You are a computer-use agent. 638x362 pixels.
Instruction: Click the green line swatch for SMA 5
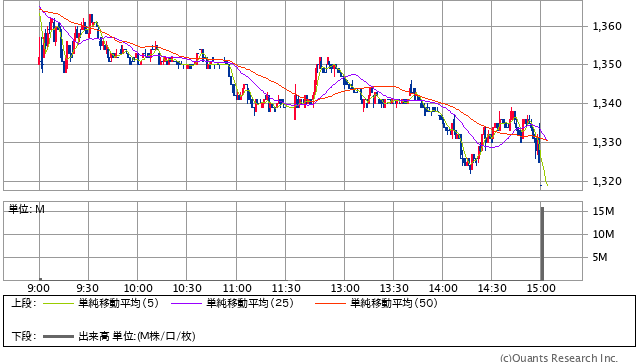click(58, 303)
